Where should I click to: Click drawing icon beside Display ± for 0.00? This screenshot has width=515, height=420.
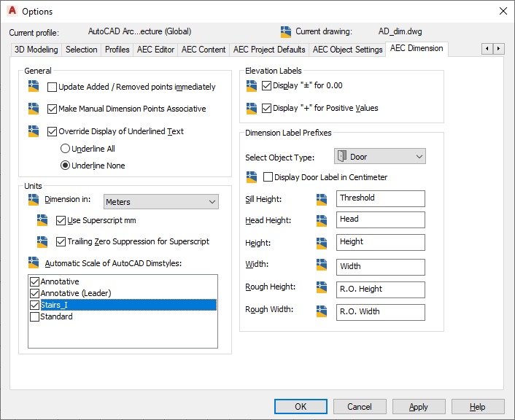[252, 86]
